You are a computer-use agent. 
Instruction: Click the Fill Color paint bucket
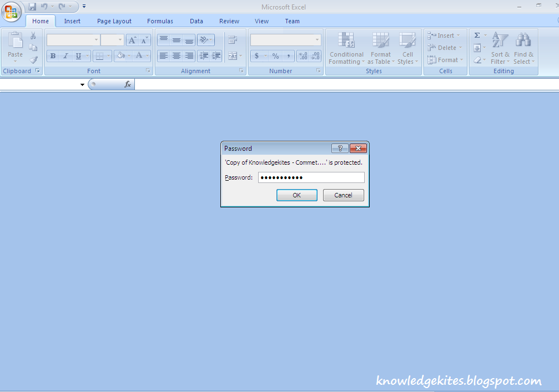tap(121, 55)
